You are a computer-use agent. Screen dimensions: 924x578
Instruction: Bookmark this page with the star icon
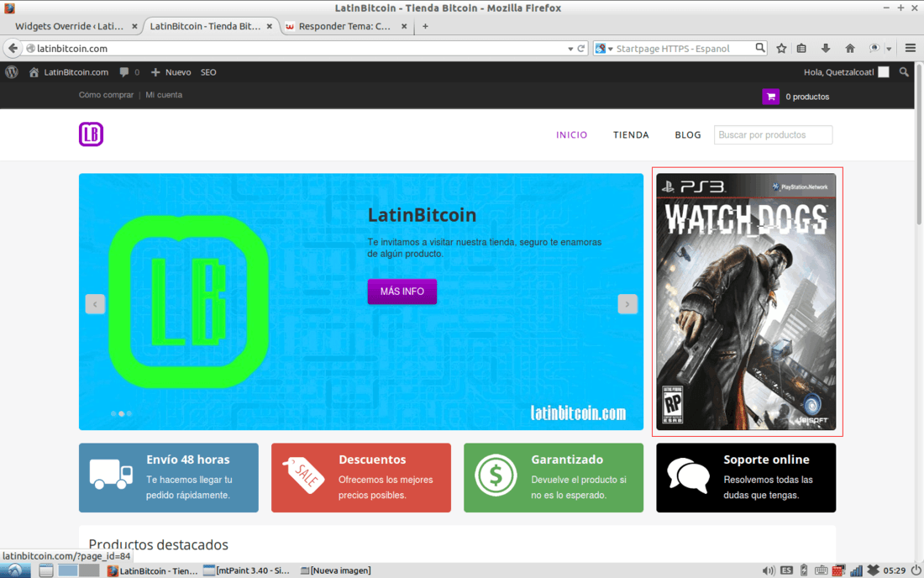(x=781, y=49)
